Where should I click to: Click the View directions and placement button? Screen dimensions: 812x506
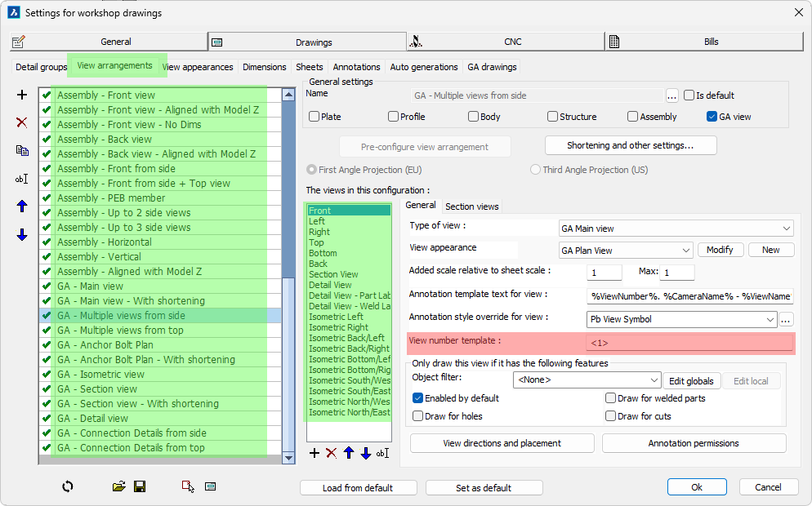pyautogui.click(x=502, y=443)
